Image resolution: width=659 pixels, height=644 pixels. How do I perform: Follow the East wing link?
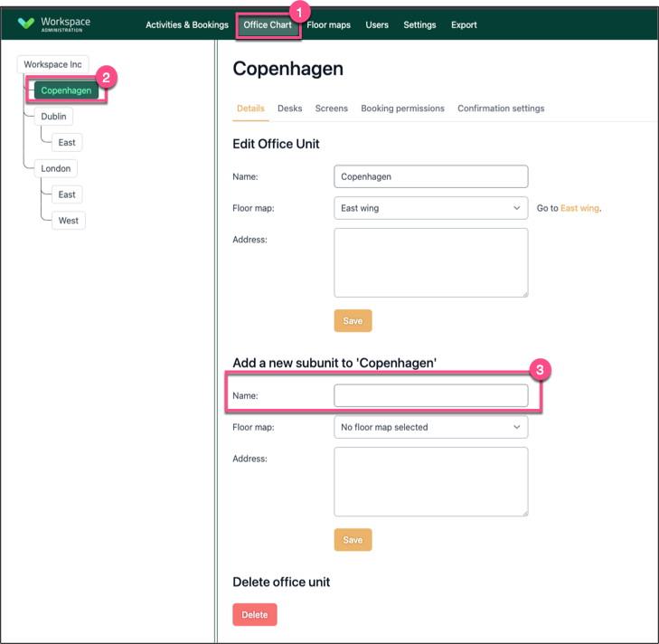pos(579,208)
